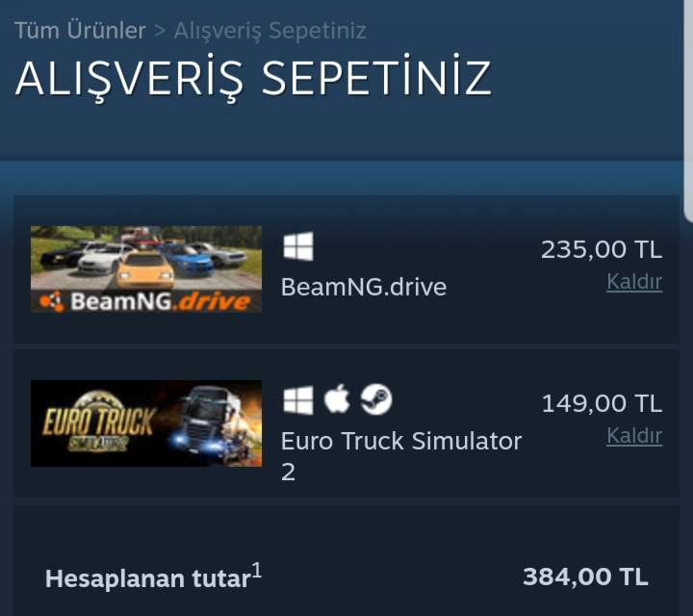
Task: Click the footnote 1 superscript
Action: (257, 570)
